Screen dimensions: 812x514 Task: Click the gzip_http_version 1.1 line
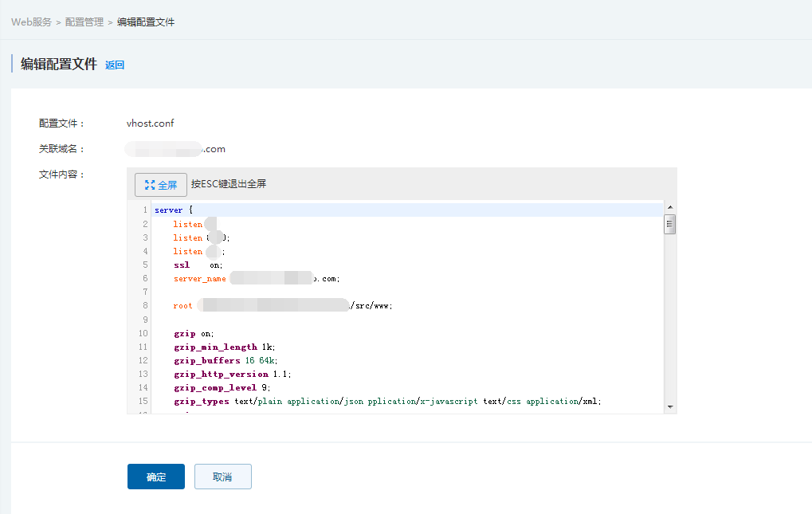coord(233,375)
